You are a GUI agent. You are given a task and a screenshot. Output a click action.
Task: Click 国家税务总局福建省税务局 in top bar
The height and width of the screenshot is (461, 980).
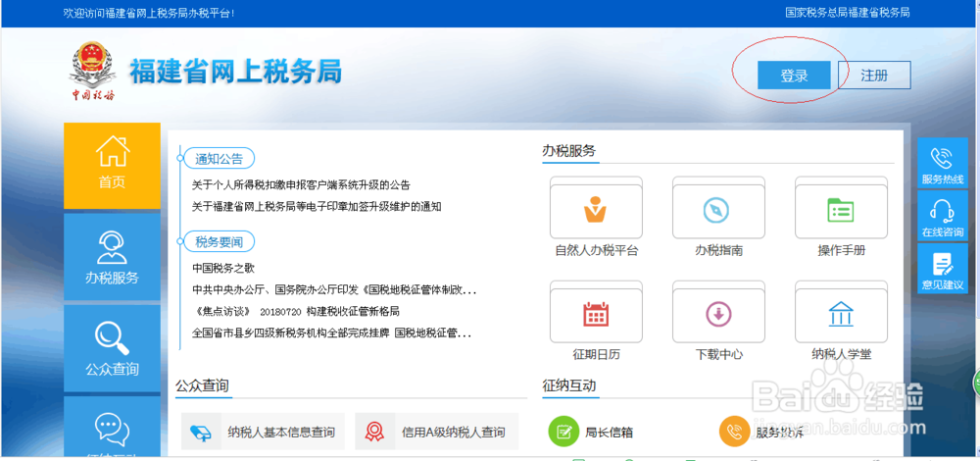pos(848,13)
